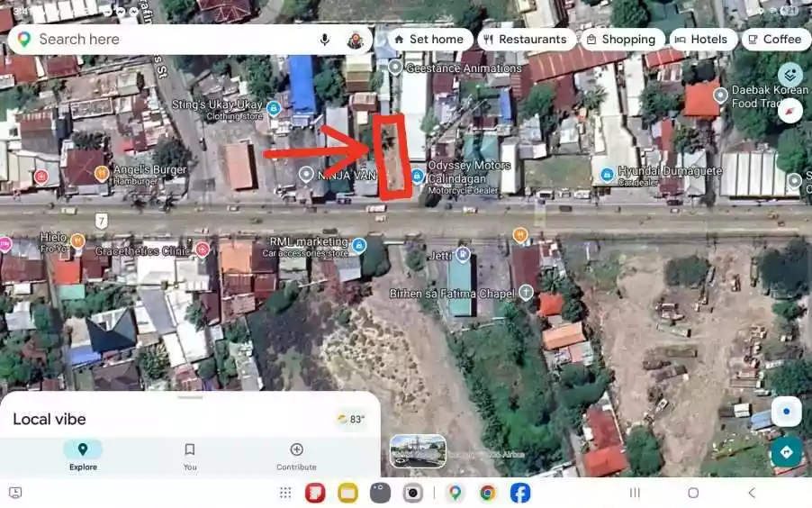The height and width of the screenshot is (508, 812).
Task: Open the directions button
Action: coord(786,452)
